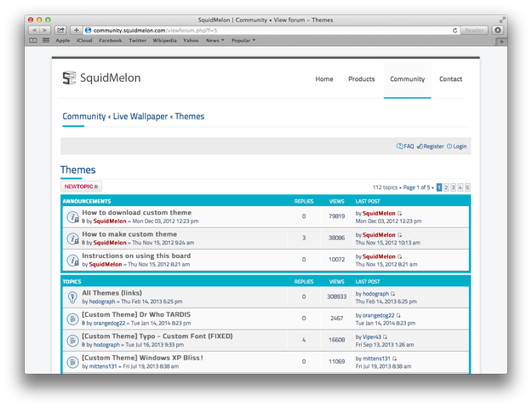Expand the Popular bookmarks dropdown

pos(243,40)
